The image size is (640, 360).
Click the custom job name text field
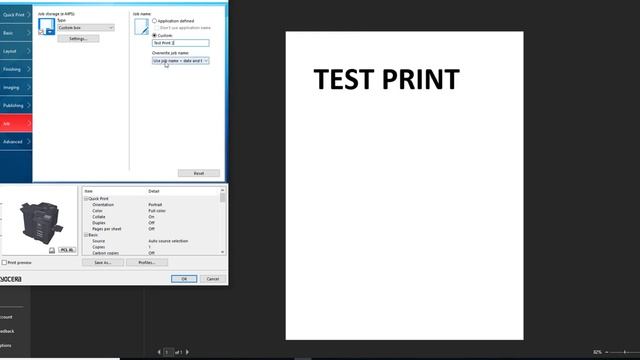pyautogui.click(x=180, y=43)
